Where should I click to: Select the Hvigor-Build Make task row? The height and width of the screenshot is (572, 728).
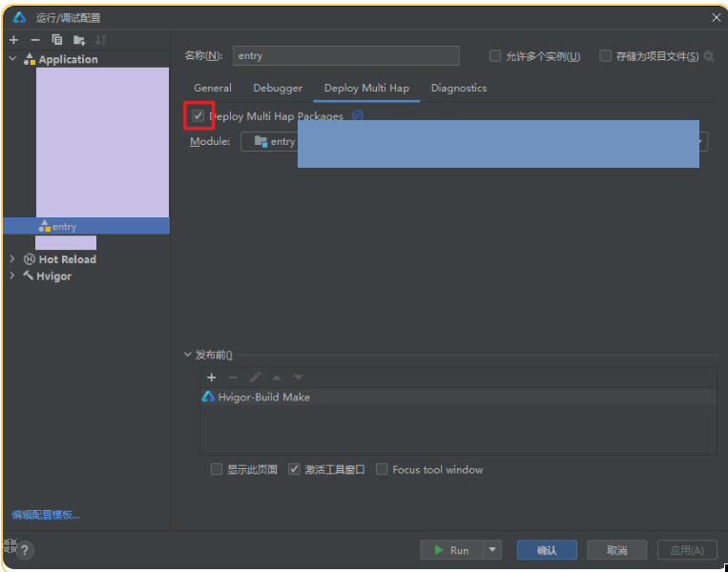(x=458, y=398)
